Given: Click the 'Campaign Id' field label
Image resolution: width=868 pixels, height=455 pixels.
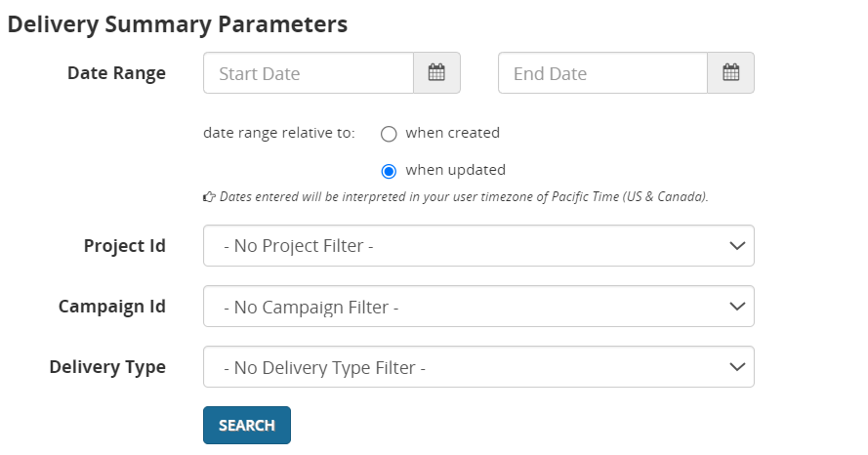Looking at the screenshot, I should click(x=112, y=307).
